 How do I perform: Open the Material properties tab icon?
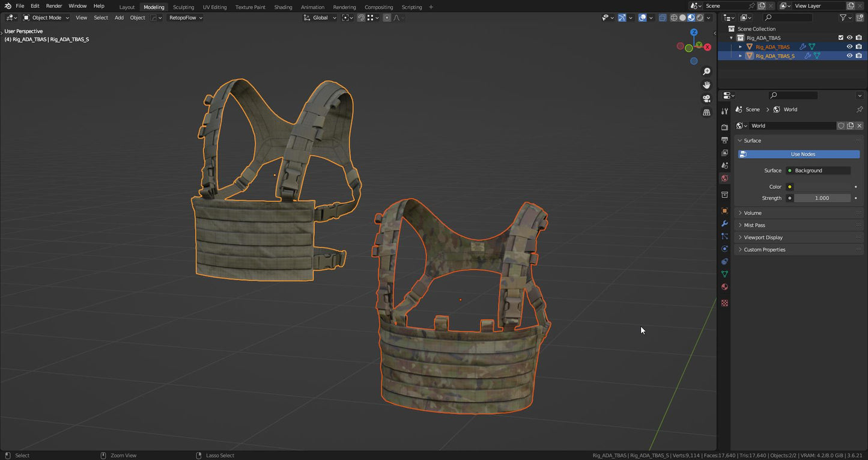point(724,287)
